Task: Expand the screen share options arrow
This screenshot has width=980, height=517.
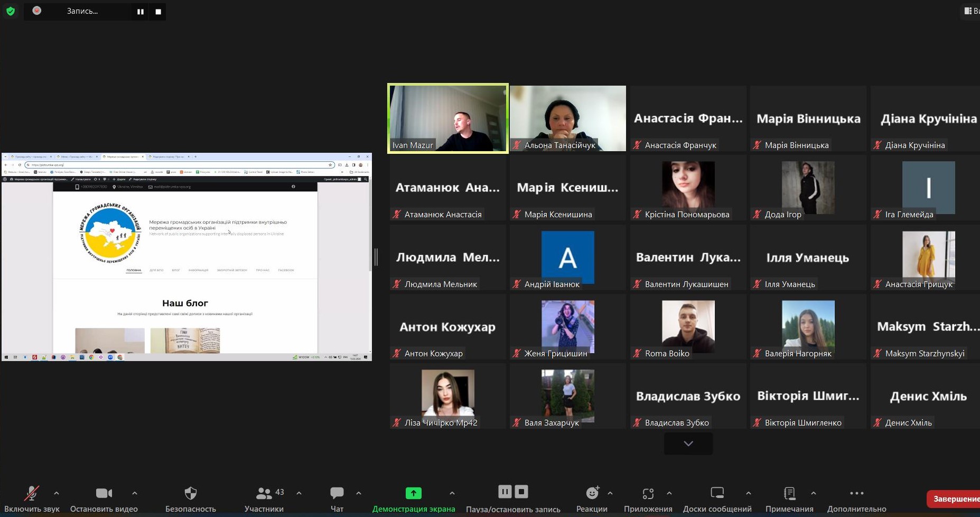Action: pos(452,493)
